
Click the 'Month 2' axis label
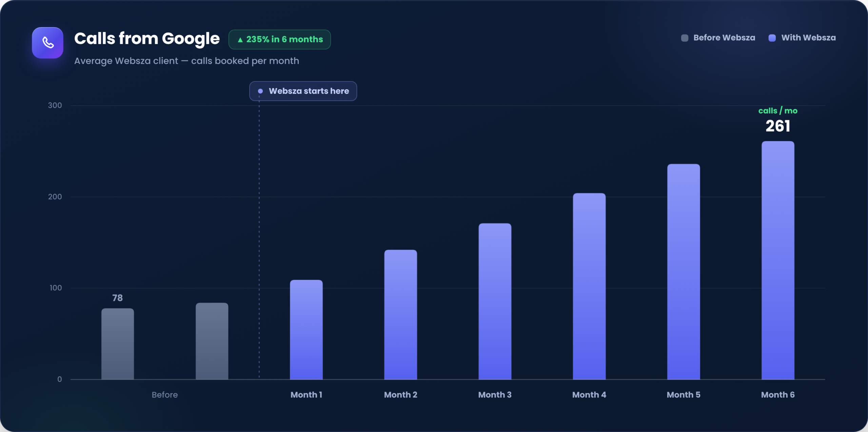pyautogui.click(x=400, y=395)
